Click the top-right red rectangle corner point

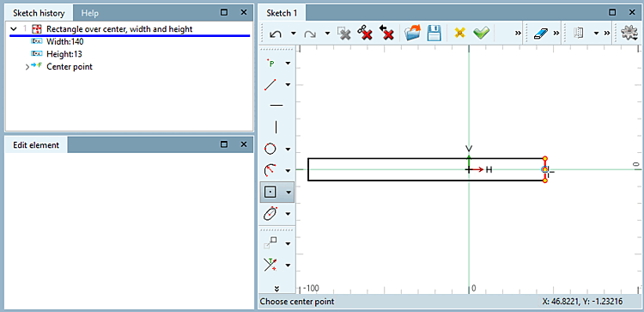(x=545, y=158)
